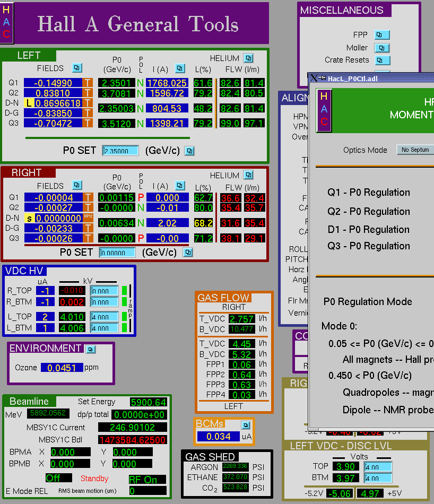Click R_TOP green HV status indicator
Viewport: 434px width, 504px height.
pyautogui.click(x=124, y=291)
